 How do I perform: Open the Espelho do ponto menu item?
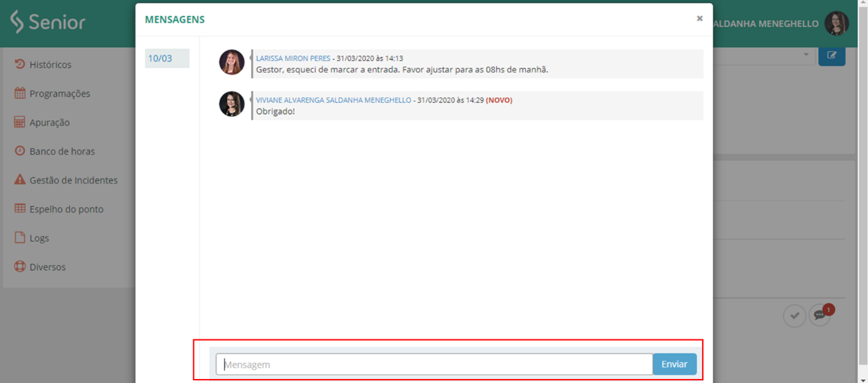point(66,209)
